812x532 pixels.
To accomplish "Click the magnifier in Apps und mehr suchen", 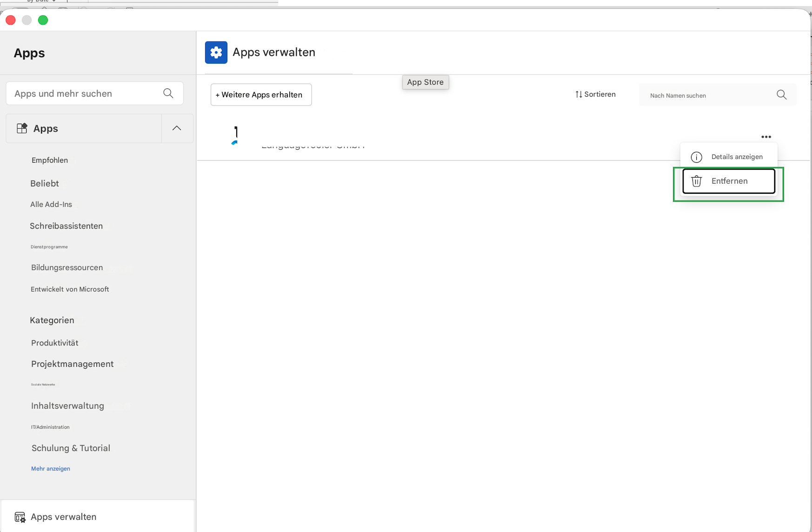I will 168,93.
